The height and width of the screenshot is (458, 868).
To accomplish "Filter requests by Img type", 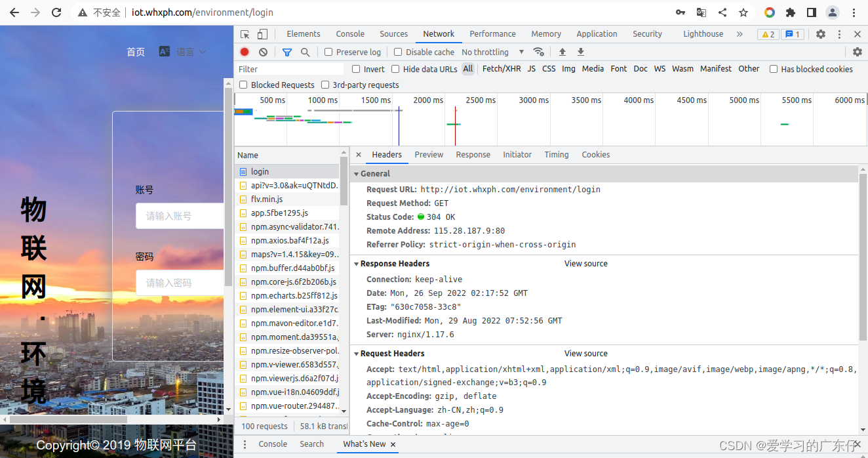I will 568,69.
